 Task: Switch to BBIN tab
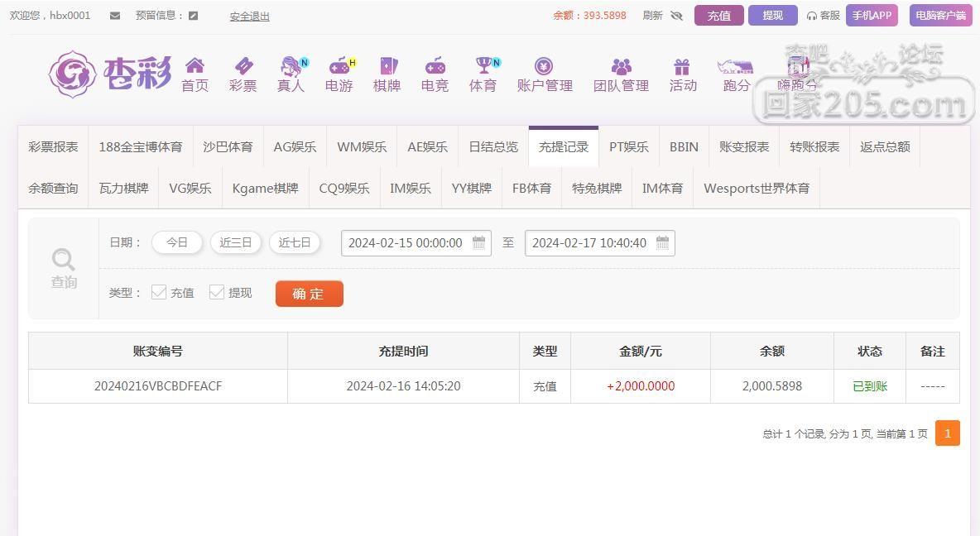(x=684, y=146)
